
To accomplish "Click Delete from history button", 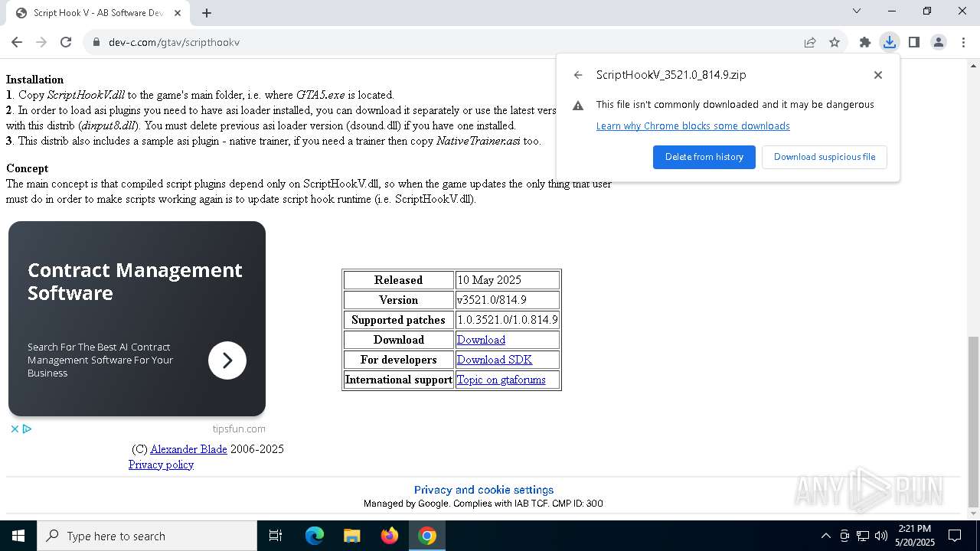I will click(x=704, y=157).
